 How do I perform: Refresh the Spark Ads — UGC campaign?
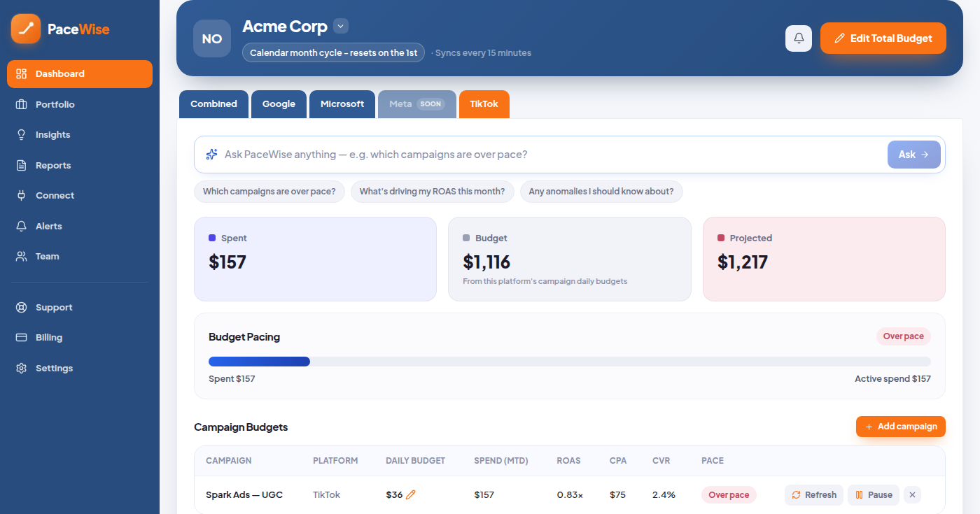tap(814, 495)
